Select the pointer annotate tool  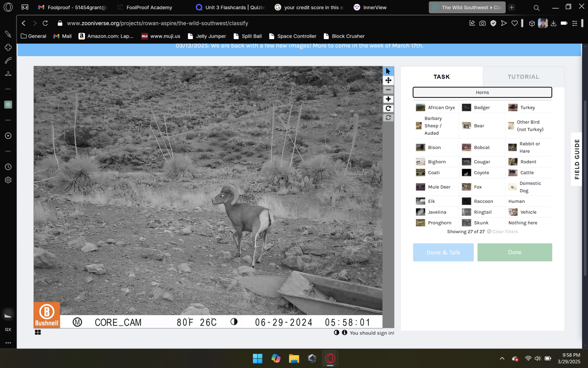click(388, 71)
